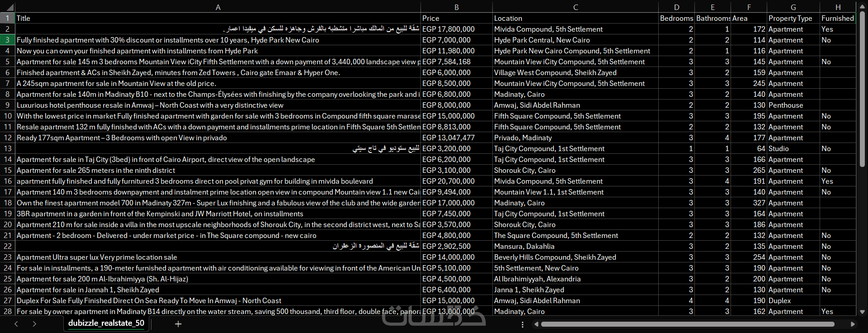Click the Property Type header cell
The width and height of the screenshot is (868, 333).
[x=793, y=18]
